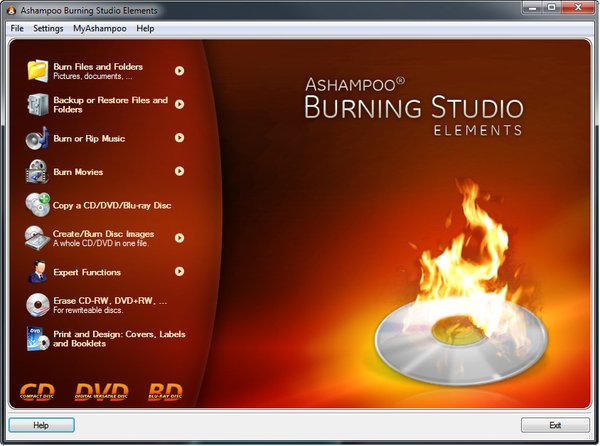The height and width of the screenshot is (446, 600).
Task: Click the Create/Burn Disc Images drive icon
Action: pos(37,238)
